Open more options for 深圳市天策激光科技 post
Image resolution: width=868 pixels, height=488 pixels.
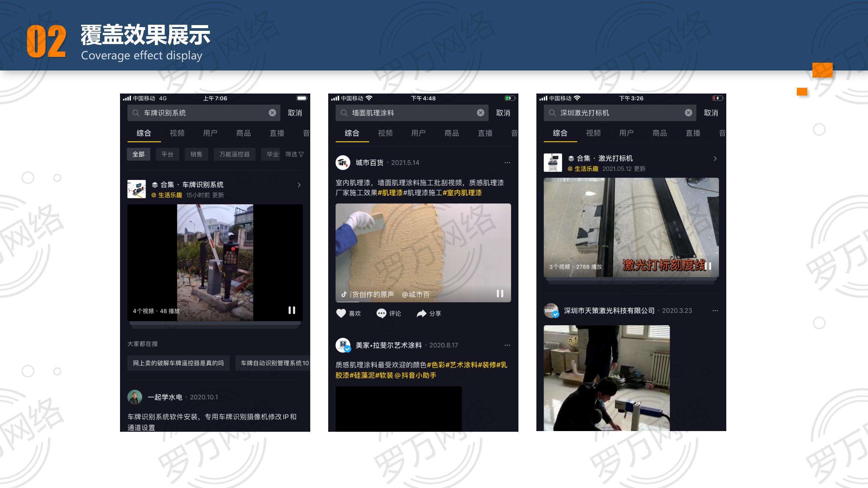715,311
